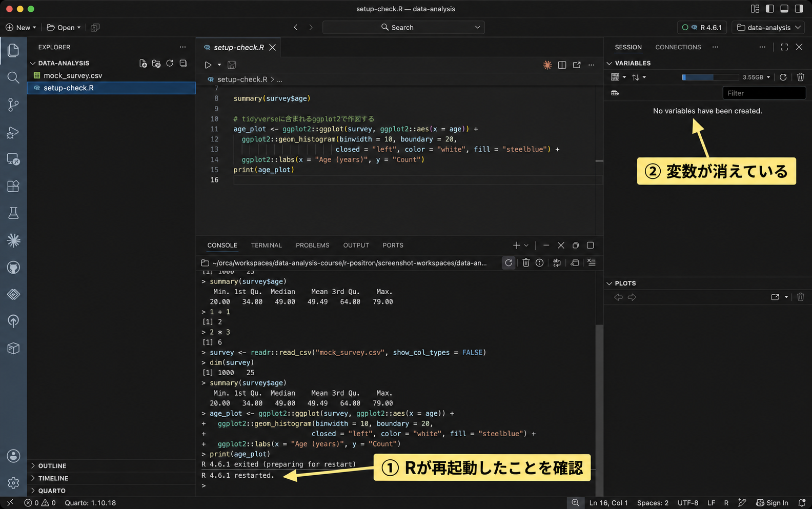This screenshot has height=509, width=812.
Task: Open the Extensions view
Action: [13, 186]
